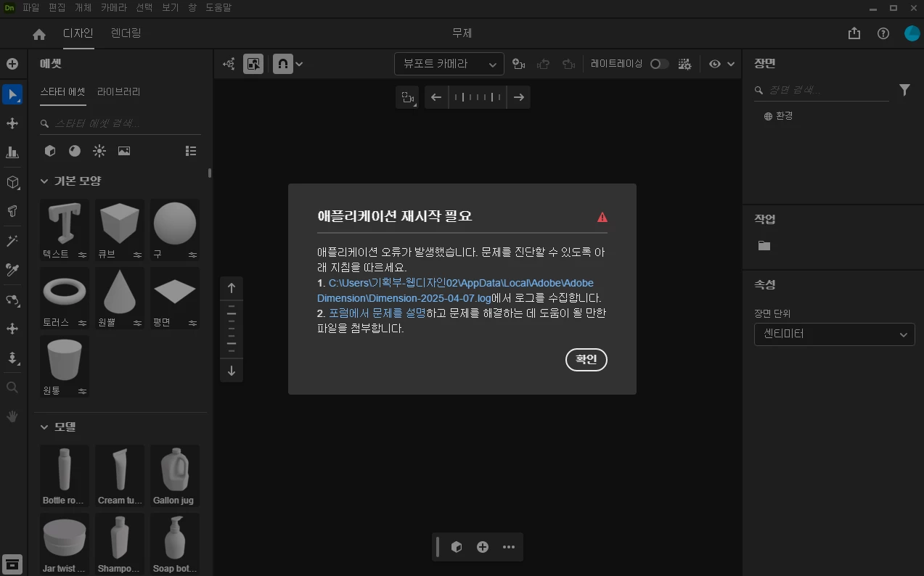Select the Hand tool
Image resolution: width=924 pixels, height=576 pixels.
12,416
